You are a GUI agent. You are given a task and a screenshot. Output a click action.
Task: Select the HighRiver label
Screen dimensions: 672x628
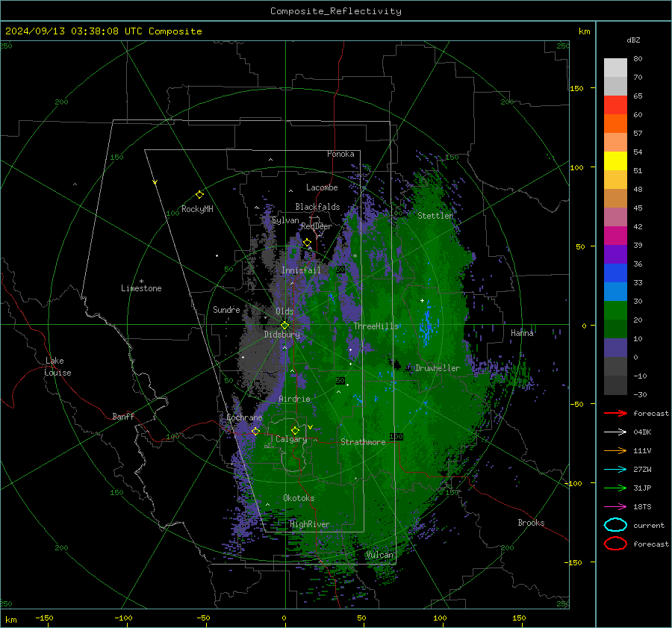pyautogui.click(x=310, y=524)
